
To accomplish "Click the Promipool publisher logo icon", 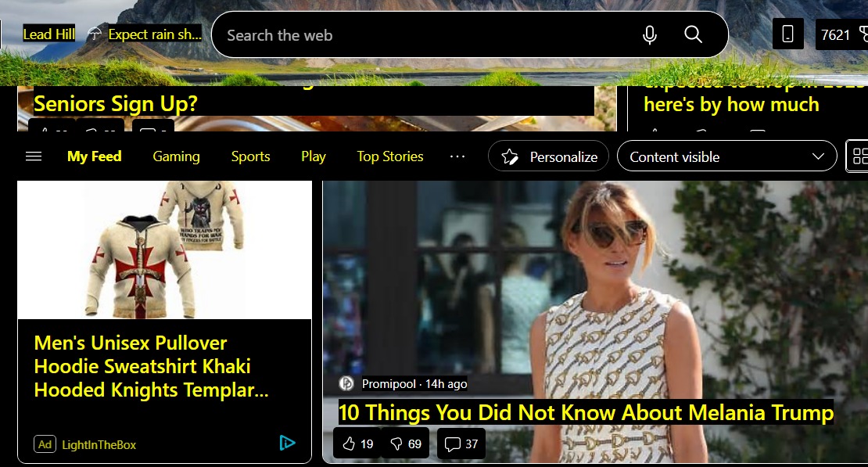I will 346,383.
